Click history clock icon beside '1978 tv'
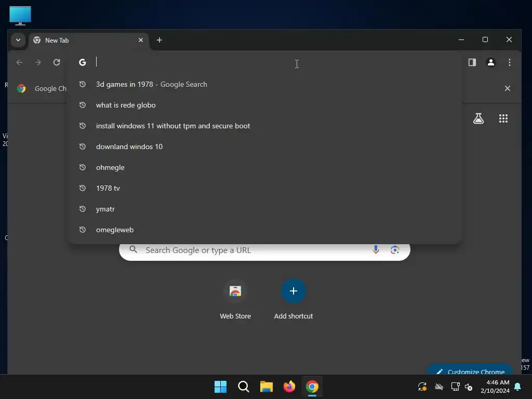532x399 pixels. click(83, 188)
